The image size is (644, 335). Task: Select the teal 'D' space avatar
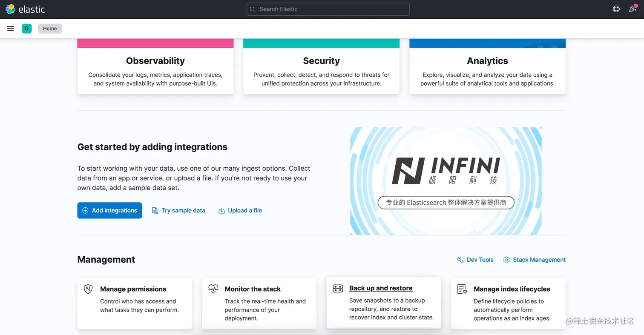[x=26, y=28]
